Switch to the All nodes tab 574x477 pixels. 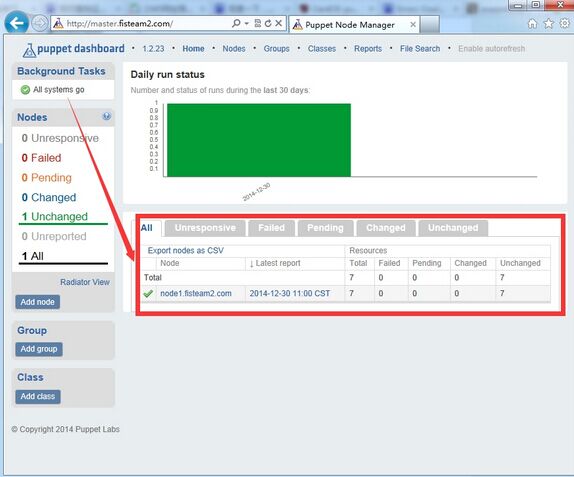point(147,228)
